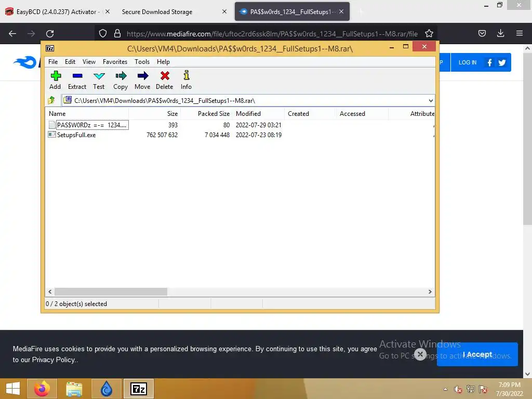Click the Delete toolbar button
Viewport: 532px width, 399px height.
point(165,81)
